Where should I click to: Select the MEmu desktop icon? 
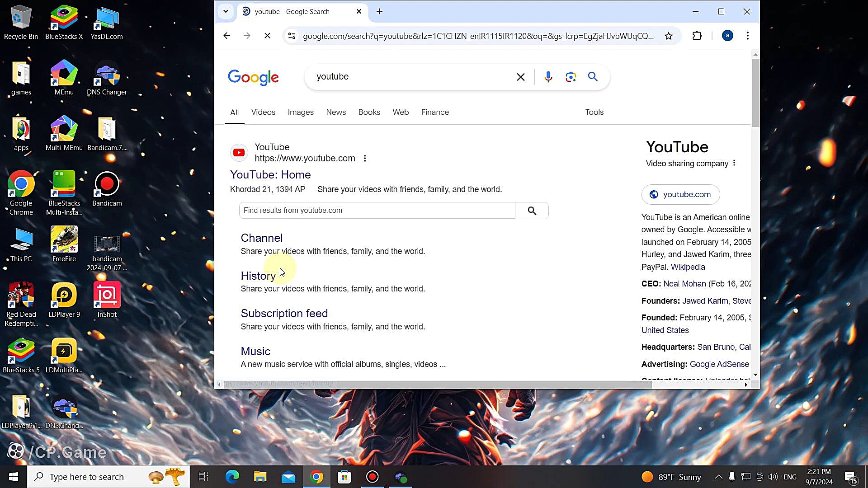(x=64, y=78)
